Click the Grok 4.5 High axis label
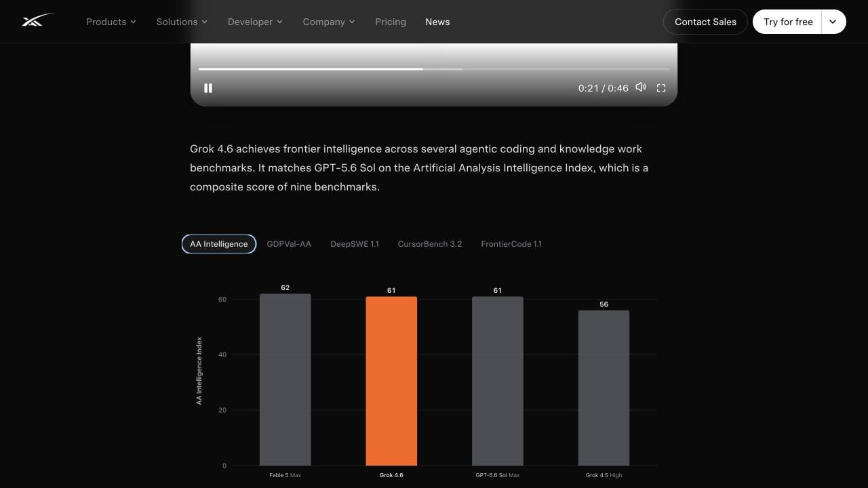Image resolution: width=868 pixels, height=488 pixels. pos(604,475)
